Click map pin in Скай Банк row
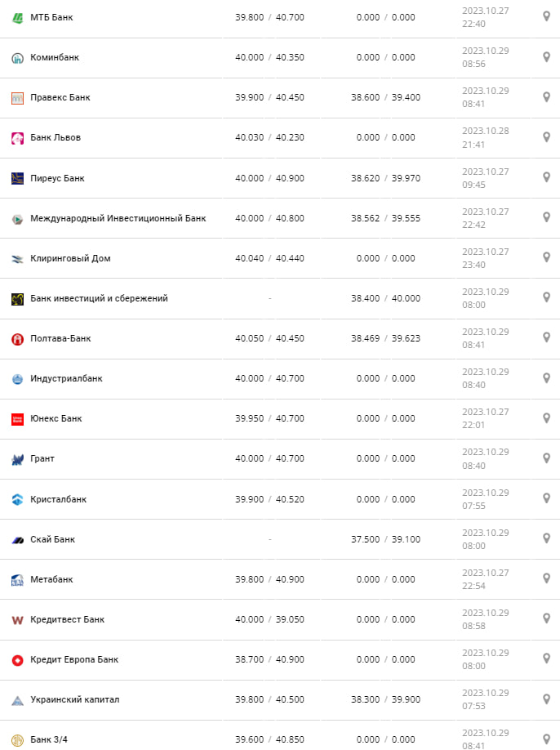The height and width of the screenshot is (750, 560). (547, 538)
